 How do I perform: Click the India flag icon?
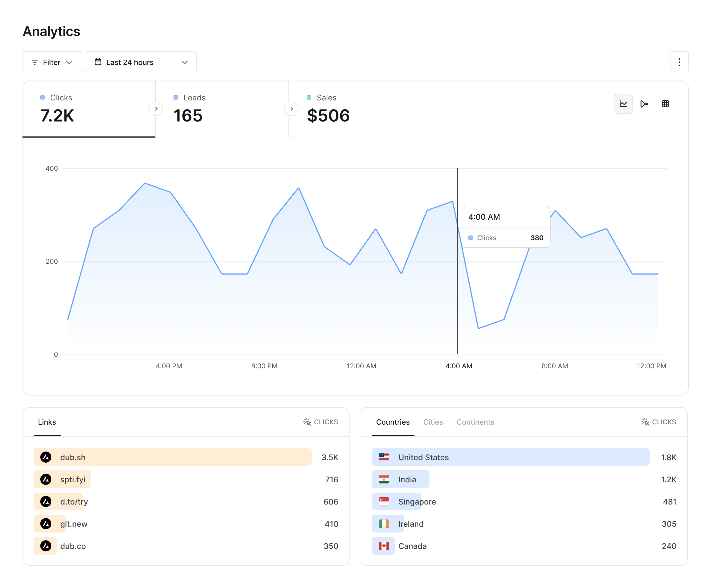(x=384, y=479)
